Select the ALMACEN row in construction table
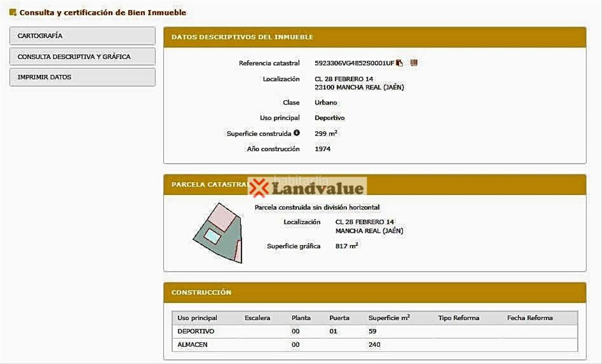 pos(192,345)
